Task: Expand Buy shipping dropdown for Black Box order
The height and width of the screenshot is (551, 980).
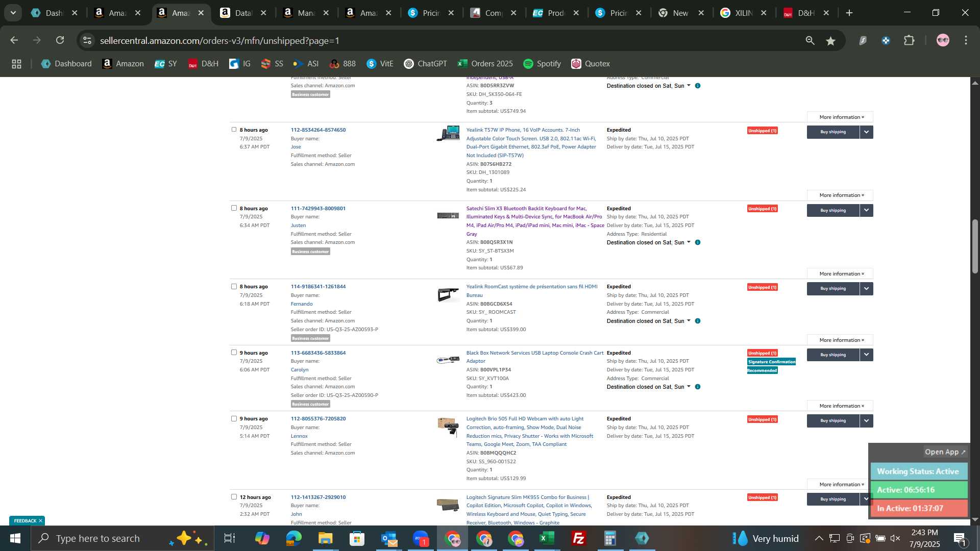Action: pos(866,355)
